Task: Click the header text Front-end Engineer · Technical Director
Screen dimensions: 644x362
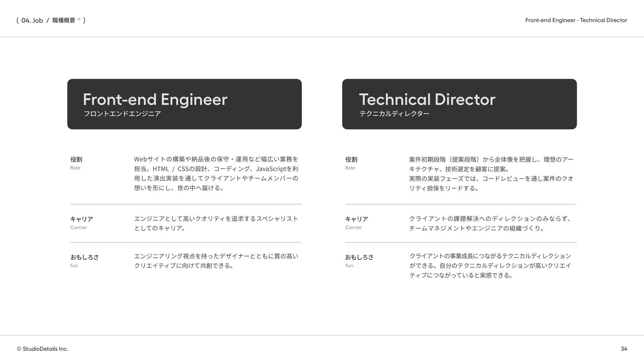Action: click(576, 20)
